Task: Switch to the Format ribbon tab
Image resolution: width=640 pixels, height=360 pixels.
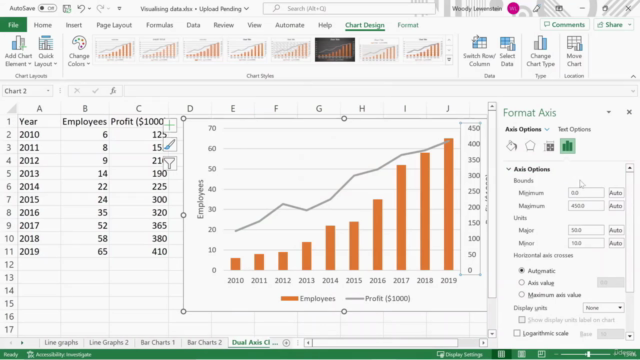Action: pyautogui.click(x=408, y=25)
